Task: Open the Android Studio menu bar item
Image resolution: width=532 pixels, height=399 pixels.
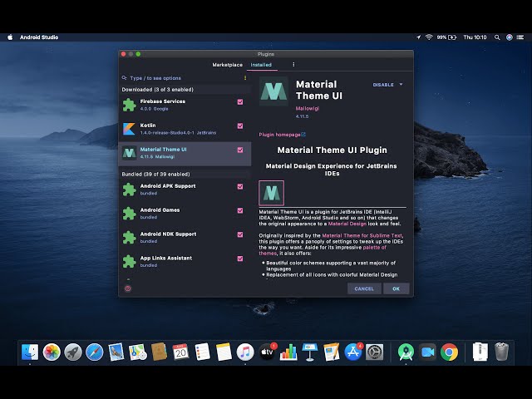Action: point(39,37)
